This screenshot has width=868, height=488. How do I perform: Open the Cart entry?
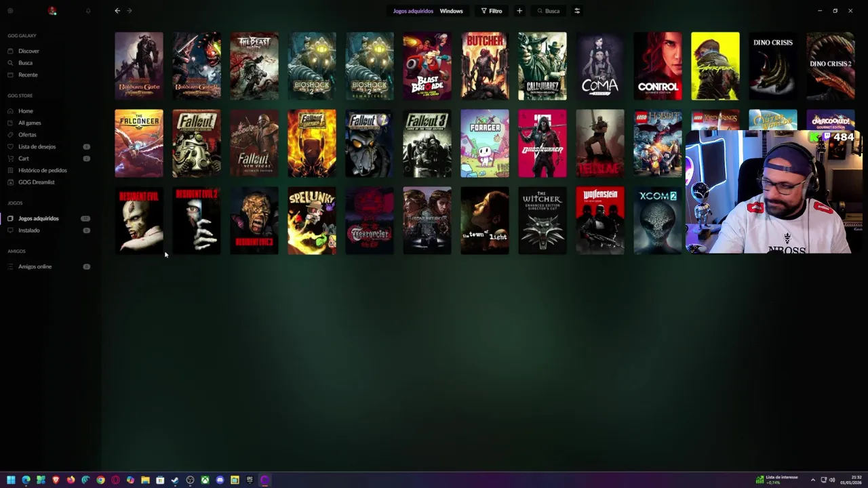tap(24, 159)
